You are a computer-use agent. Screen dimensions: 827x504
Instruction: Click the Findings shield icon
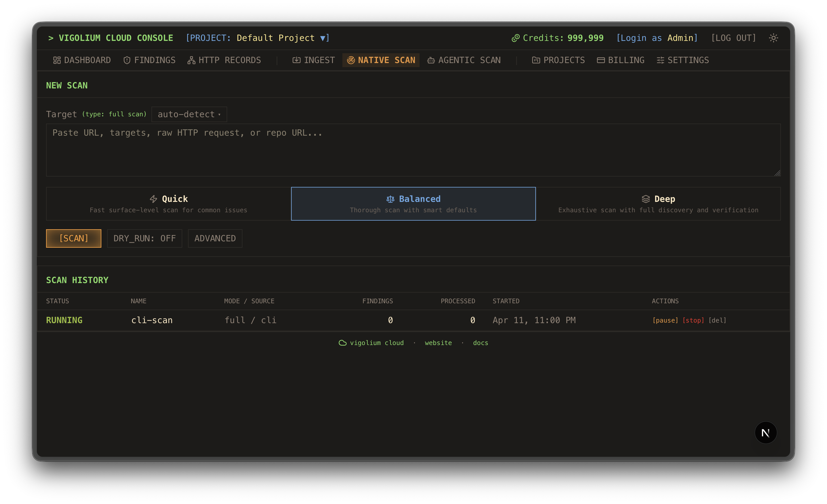coord(127,60)
